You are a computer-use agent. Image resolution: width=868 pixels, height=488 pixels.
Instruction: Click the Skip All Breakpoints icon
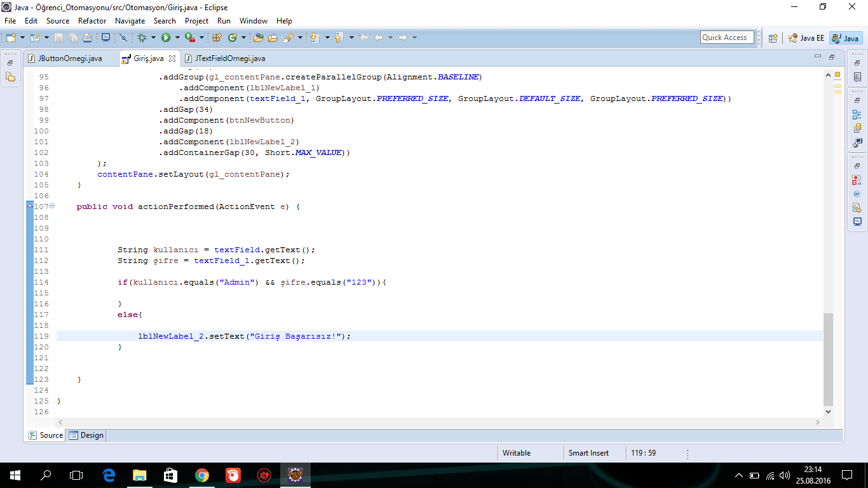click(123, 37)
